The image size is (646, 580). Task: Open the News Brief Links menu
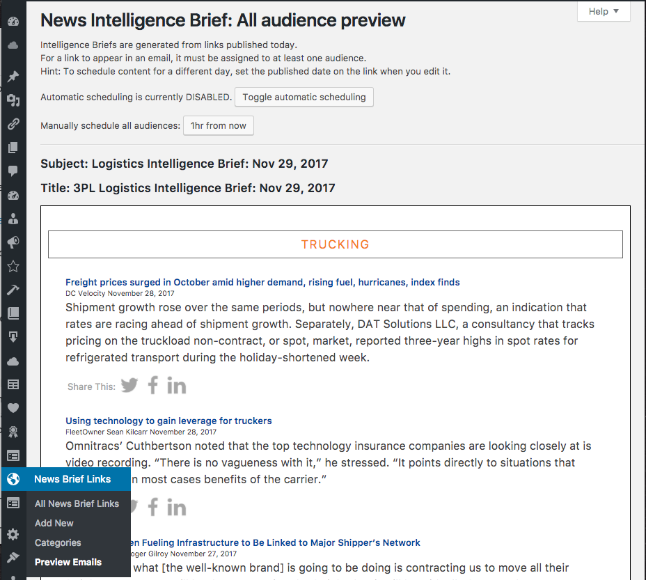[x=72, y=480]
